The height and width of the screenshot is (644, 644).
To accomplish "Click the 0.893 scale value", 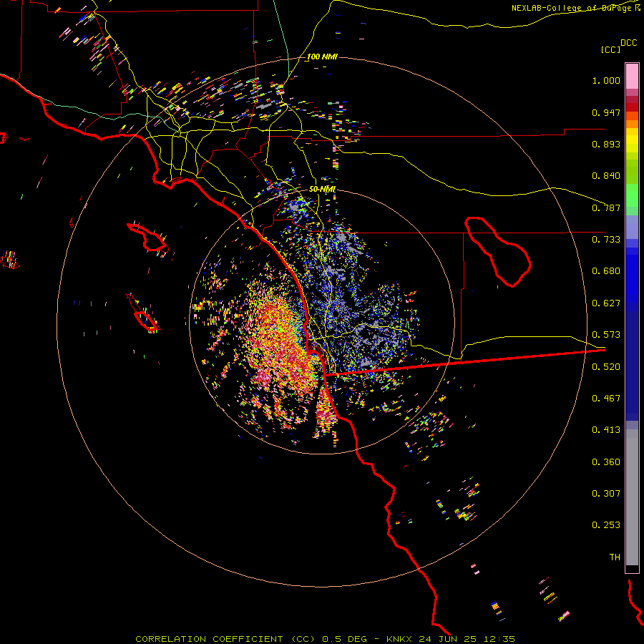I will [606, 144].
